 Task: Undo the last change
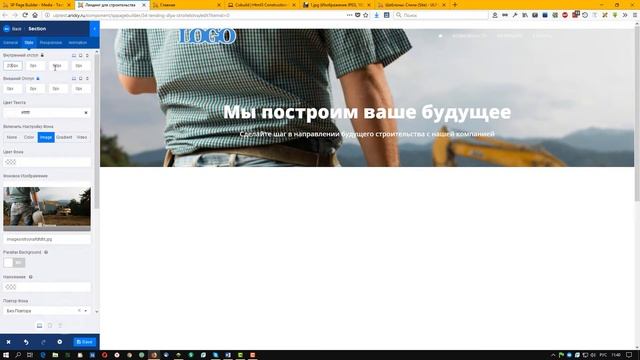[26, 342]
